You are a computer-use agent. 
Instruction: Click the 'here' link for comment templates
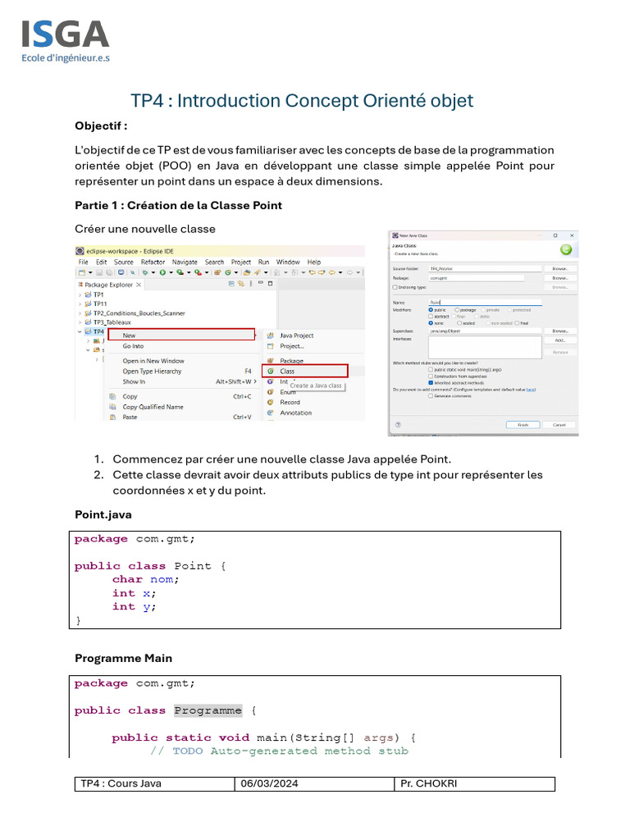pos(531,390)
